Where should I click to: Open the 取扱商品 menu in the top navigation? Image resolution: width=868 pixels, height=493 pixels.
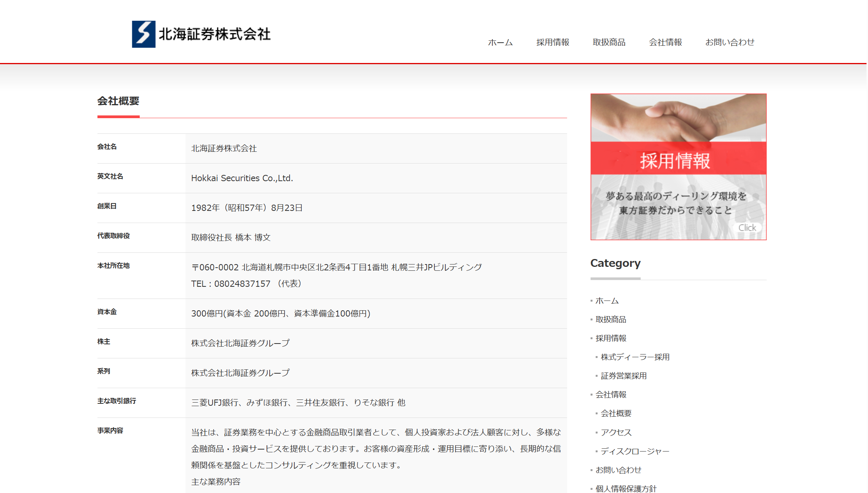tap(609, 42)
